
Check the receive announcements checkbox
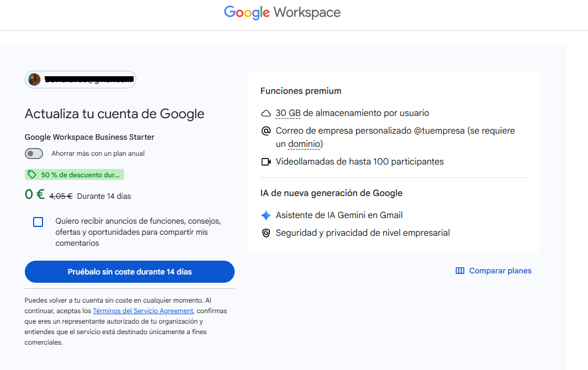(38, 222)
